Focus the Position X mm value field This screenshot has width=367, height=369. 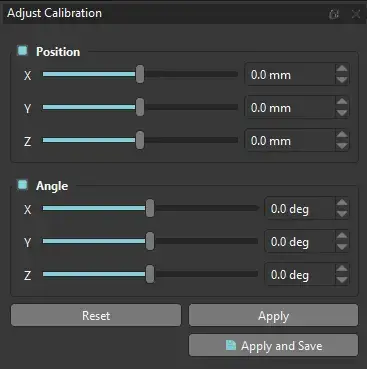(x=289, y=74)
